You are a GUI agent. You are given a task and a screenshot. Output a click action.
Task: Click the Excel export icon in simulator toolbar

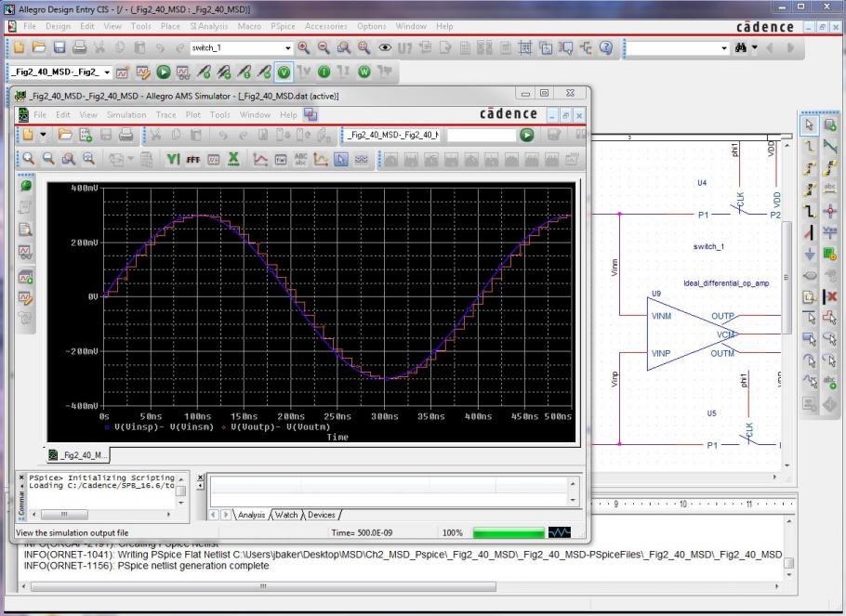234,159
